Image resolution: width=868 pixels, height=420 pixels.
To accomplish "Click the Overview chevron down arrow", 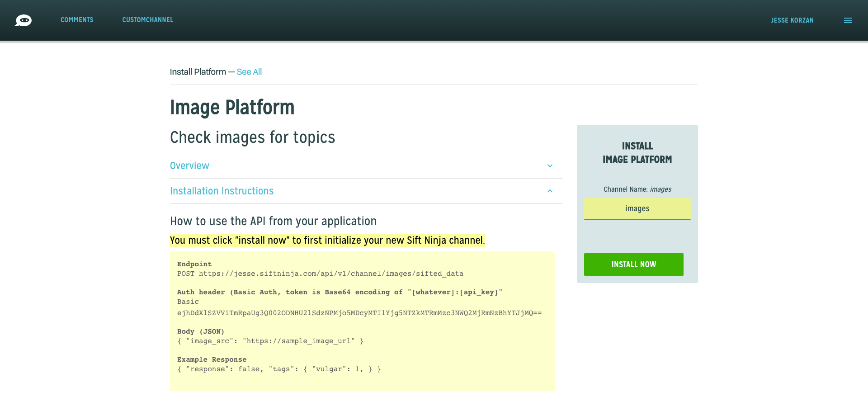I will coord(550,166).
